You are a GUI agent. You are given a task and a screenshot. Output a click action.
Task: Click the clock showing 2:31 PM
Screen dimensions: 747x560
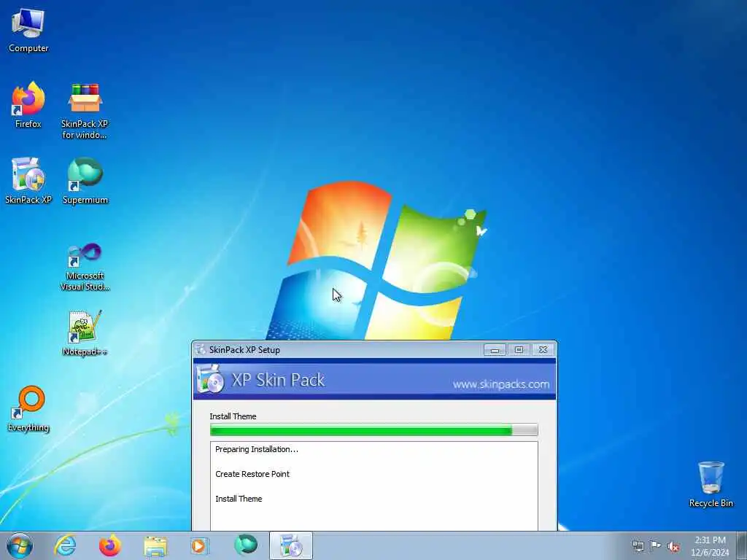coord(710,545)
